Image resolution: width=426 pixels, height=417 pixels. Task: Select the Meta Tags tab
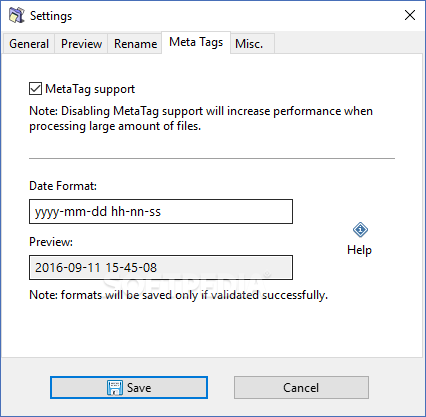(196, 43)
